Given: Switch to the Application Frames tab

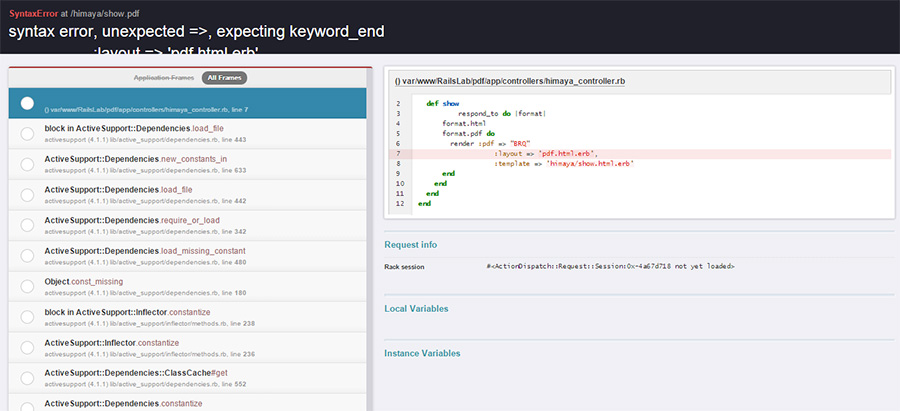Looking at the screenshot, I should click(164, 77).
